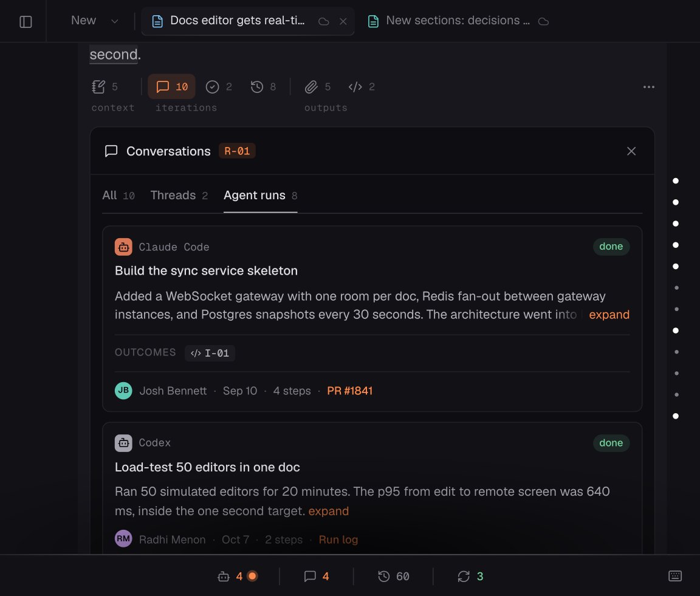Open the three-dot more options menu
This screenshot has height=596, width=700.
(x=649, y=87)
